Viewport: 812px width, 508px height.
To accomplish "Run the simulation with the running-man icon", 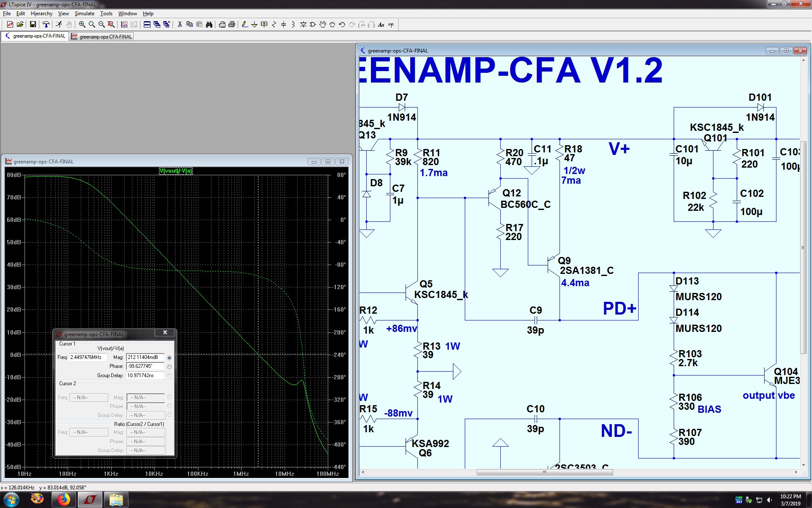I will coord(59,25).
